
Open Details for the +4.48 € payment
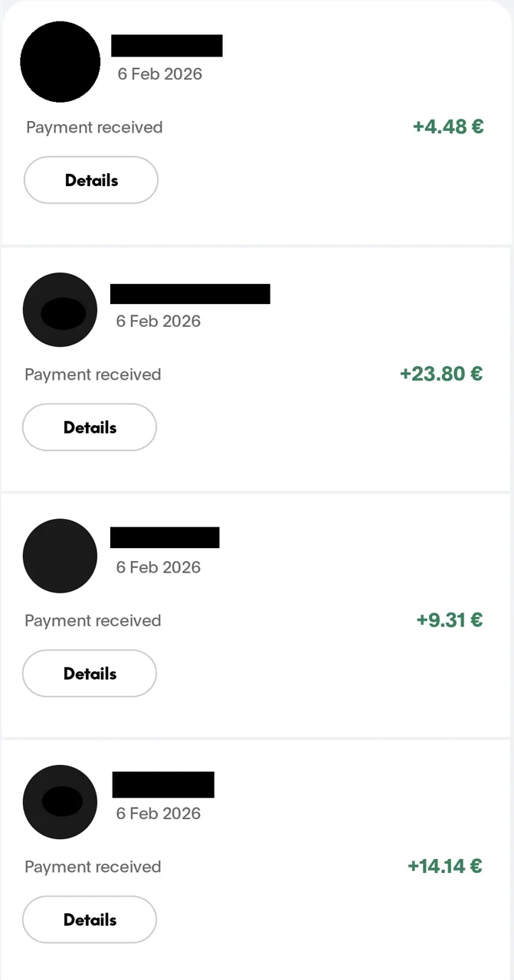(91, 180)
